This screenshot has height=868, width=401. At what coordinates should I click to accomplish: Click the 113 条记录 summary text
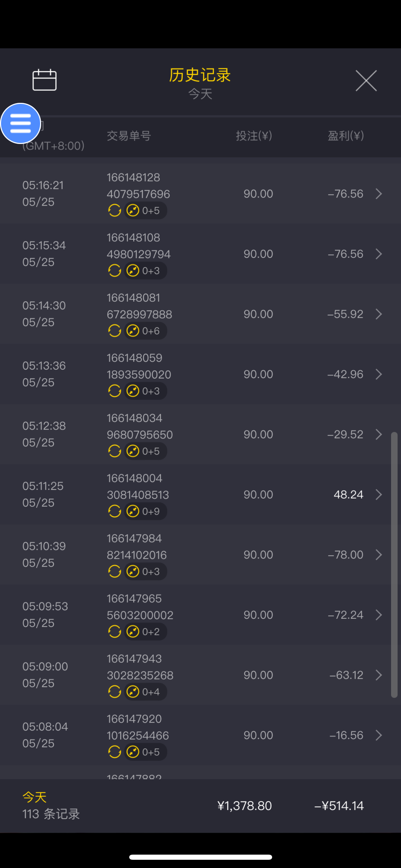point(51,814)
